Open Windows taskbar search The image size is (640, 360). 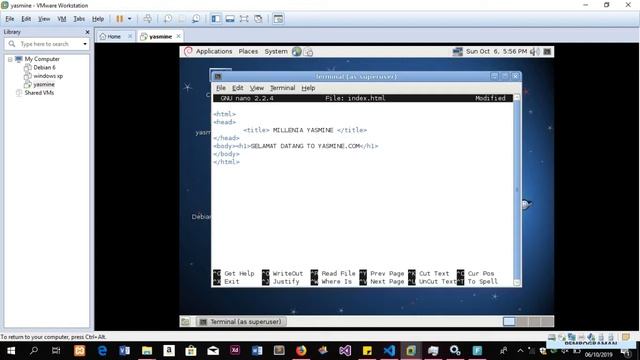click(34, 351)
